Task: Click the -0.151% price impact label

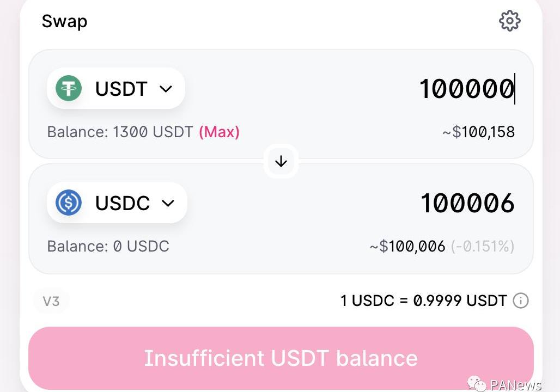Action: pyautogui.click(x=483, y=246)
